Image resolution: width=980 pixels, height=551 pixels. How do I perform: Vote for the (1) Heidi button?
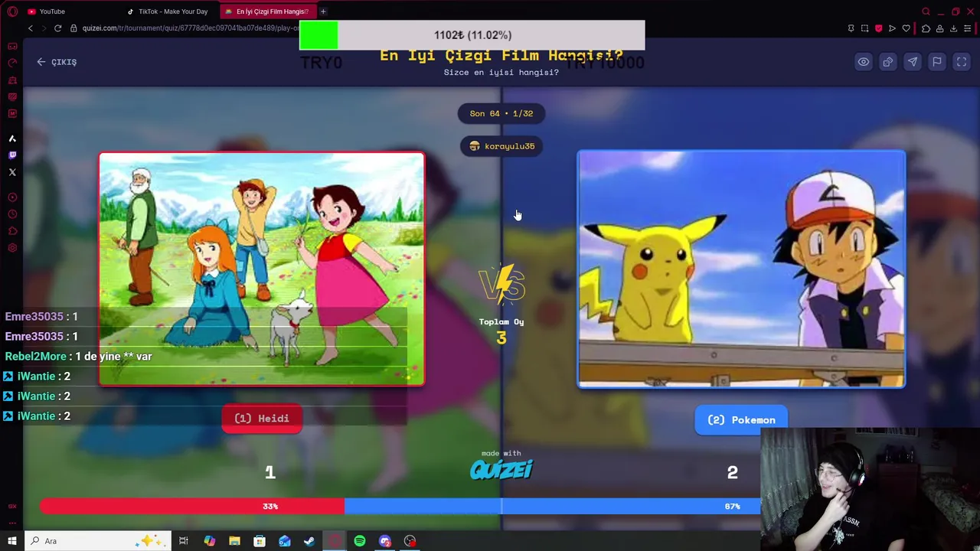262,419
